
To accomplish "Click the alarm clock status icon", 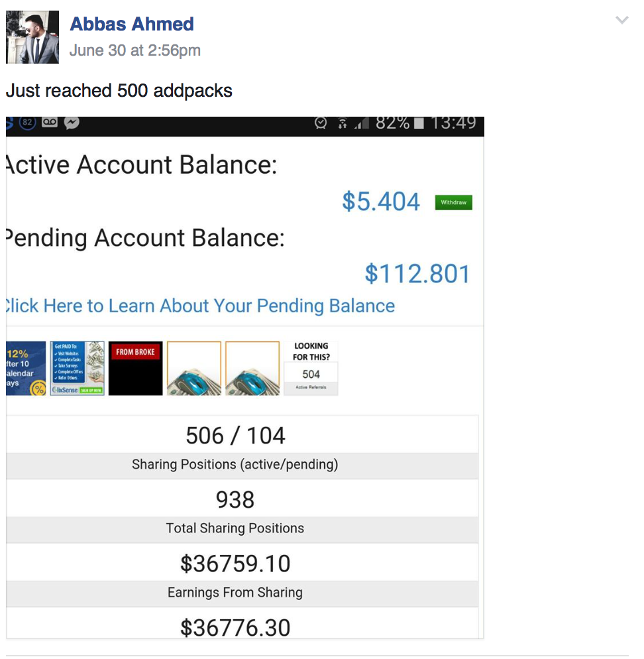I will click(x=321, y=123).
